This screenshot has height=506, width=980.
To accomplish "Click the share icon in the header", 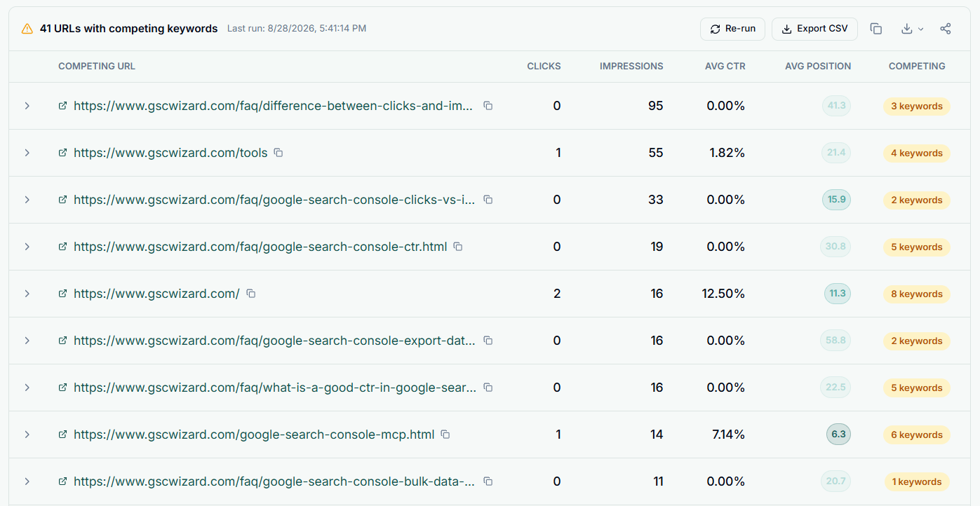I will pos(946,29).
